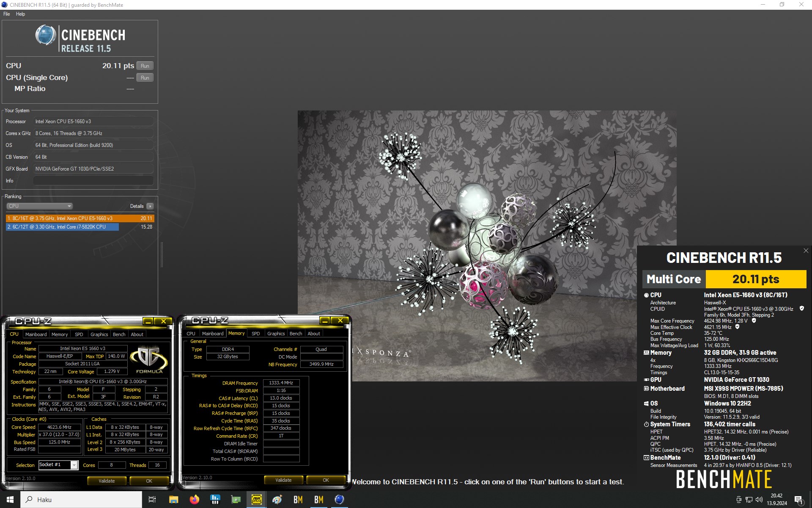The image size is (812, 508).
Task: Open the Help menu in Cinebench
Action: [x=20, y=14]
